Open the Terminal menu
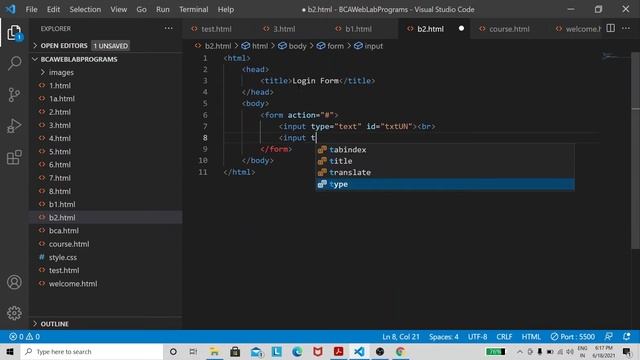Viewport: 640px width, 360px height. pyautogui.click(x=193, y=9)
